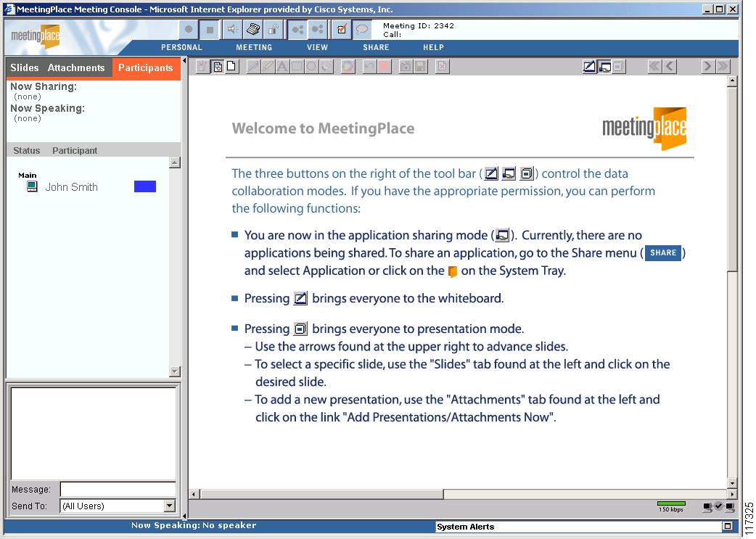This screenshot has width=756, height=539.
Task: Toggle the speaker mute button
Action: pos(232,30)
